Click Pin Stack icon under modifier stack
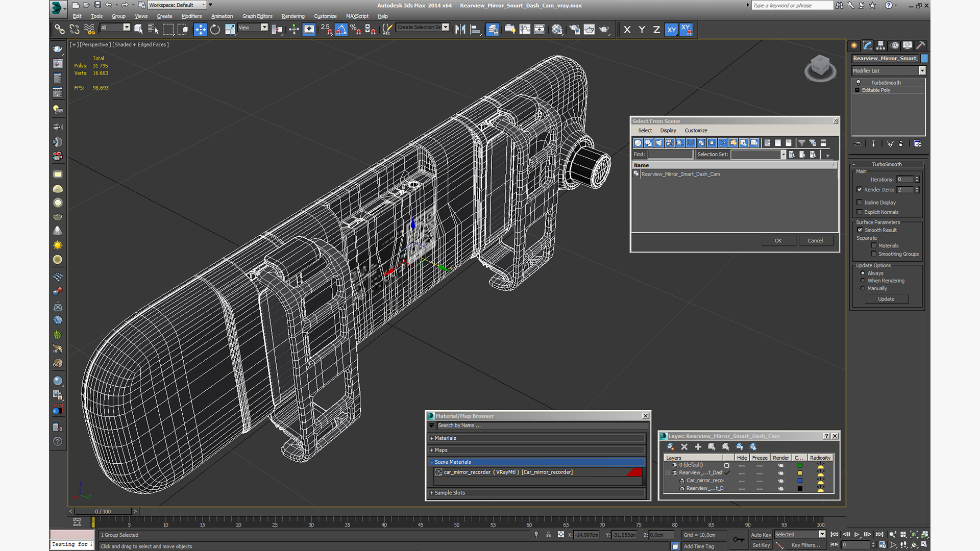Screen dimensions: 980x551 pos(858,144)
